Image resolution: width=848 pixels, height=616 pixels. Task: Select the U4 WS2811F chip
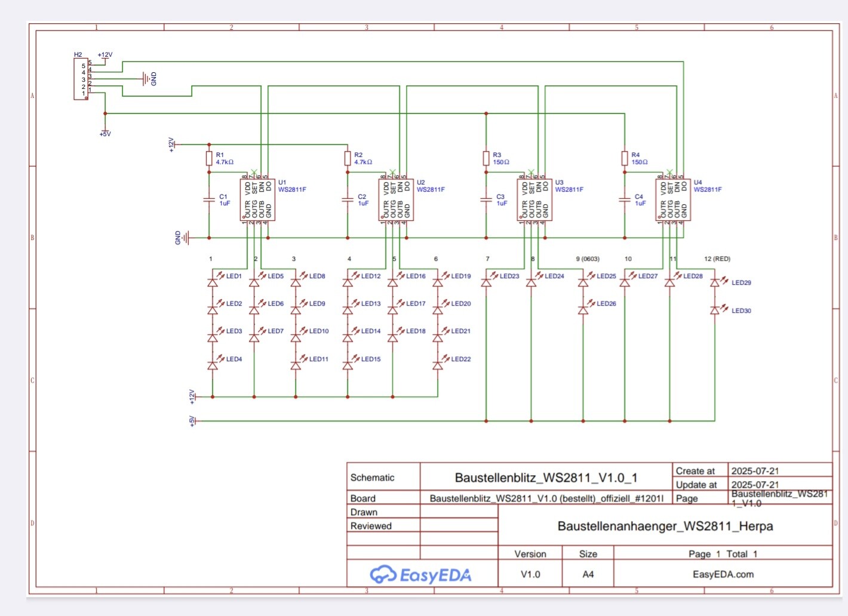(x=674, y=200)
